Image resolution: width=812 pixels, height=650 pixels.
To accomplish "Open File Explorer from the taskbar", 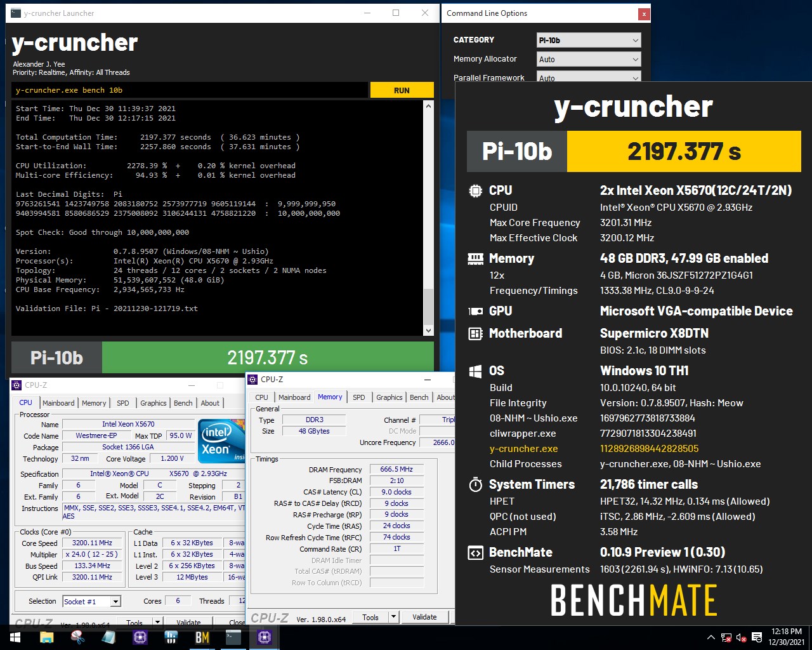I will (47, 637).
